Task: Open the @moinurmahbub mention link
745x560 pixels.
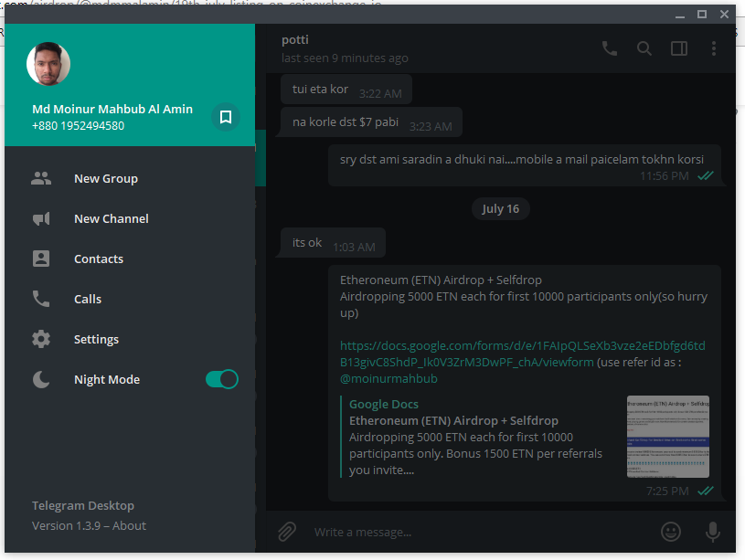Action: tap(388, 378)
